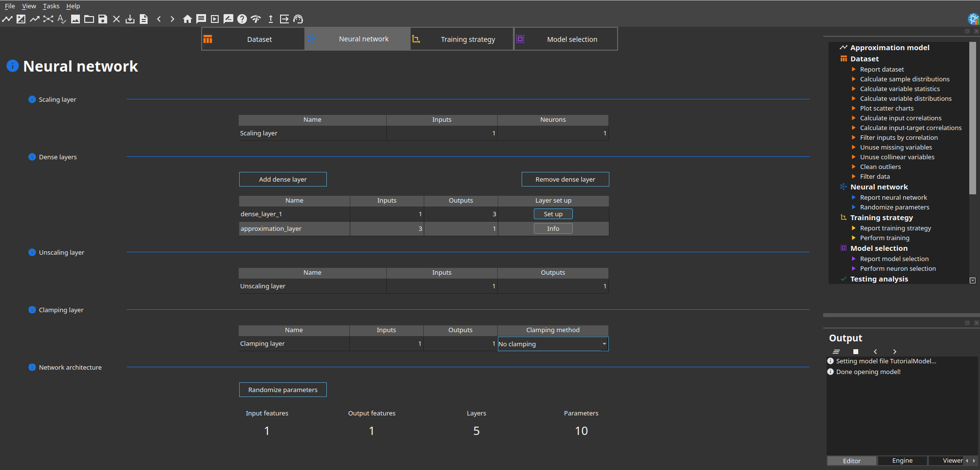Click the download arrow toolbar icon
The width and height of the screenshot is (980, 470).
click(x=130, y=19)
